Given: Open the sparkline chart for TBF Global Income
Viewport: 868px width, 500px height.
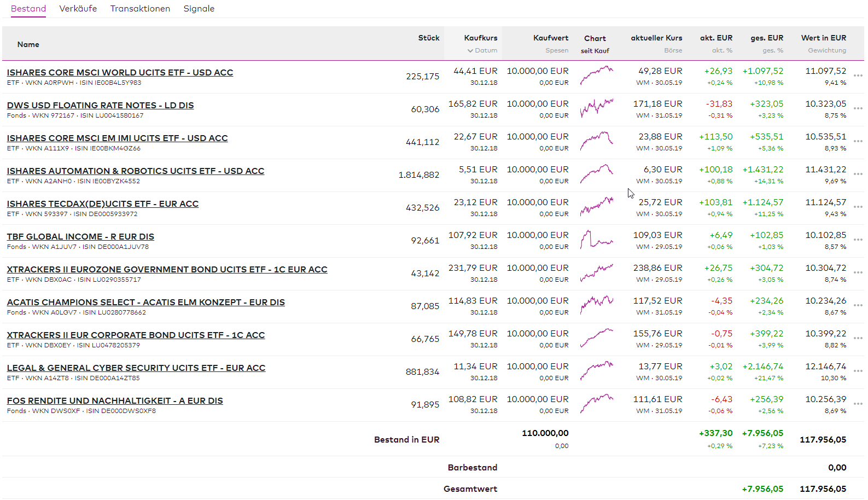Looking at the screenshot, I should click(596, 240).
